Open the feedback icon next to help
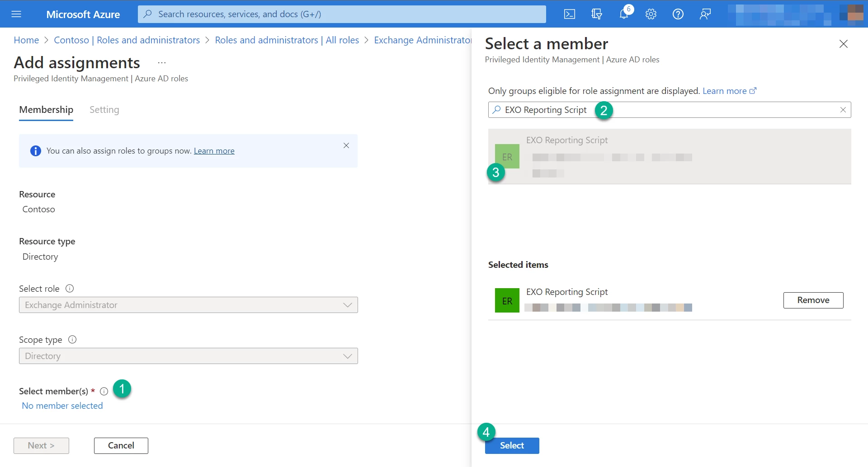 [705, 14]
